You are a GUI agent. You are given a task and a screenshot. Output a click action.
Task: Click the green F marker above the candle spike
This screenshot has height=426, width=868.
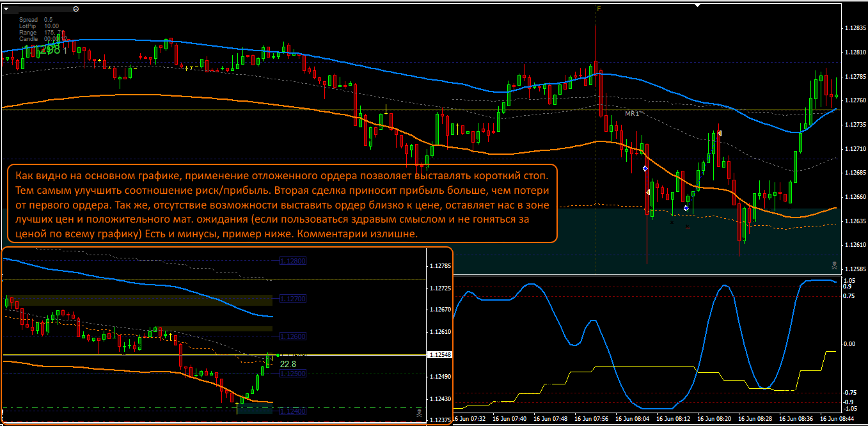599,9
